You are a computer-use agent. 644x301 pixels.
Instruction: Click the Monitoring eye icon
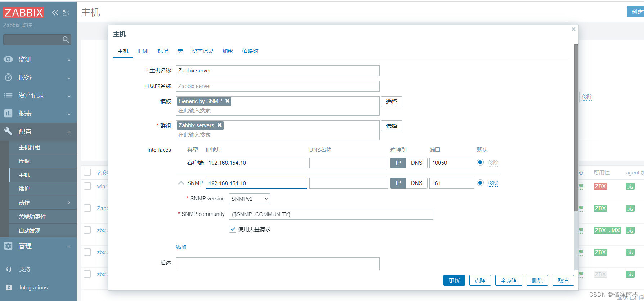(x=8, y=59)
